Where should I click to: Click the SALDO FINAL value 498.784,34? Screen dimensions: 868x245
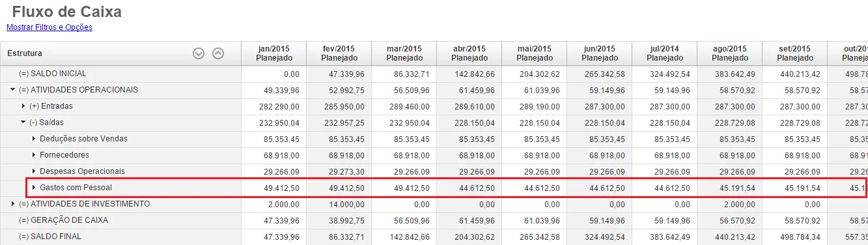(800, 237)
